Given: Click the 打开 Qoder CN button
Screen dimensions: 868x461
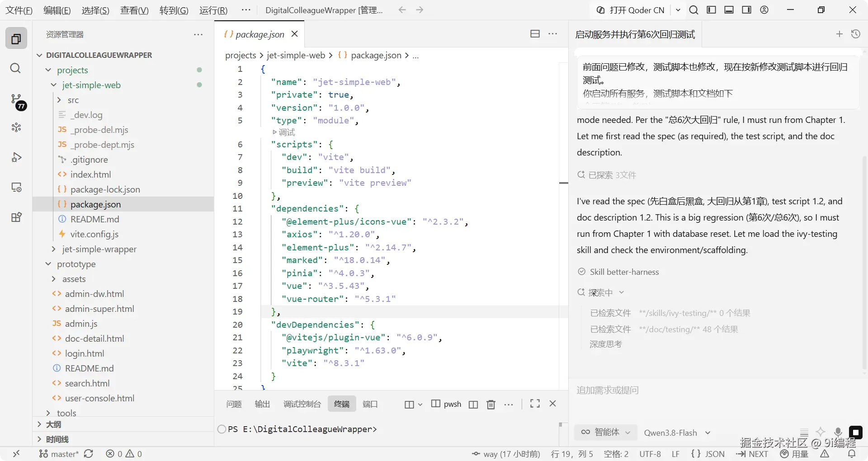Looking at the screenshot, I should click(x=631, y=10).
